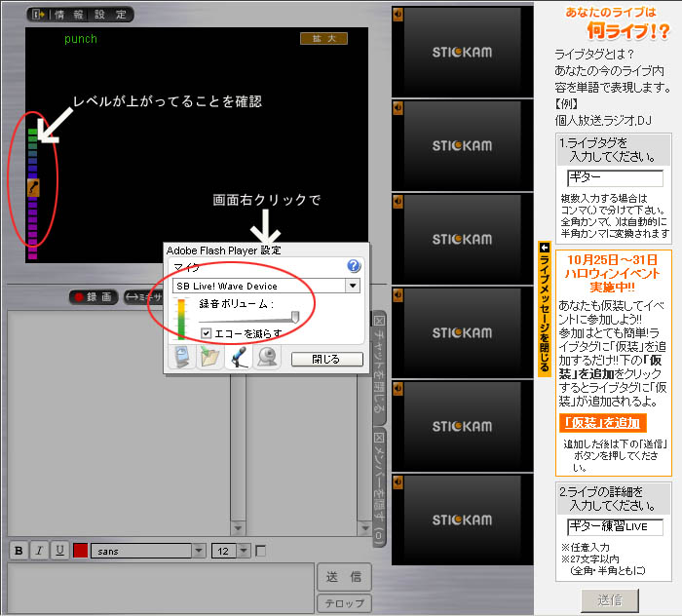Image resolution: width=682 pixels, height=616 pixels.
Task: Switch to Flash local storage folder tab
Action: click(210, 357)
